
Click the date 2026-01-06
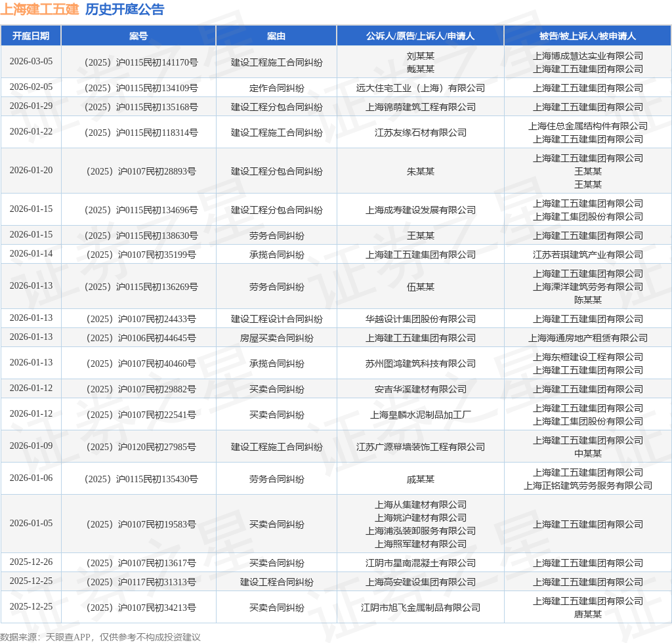click(x=31, y=478)
